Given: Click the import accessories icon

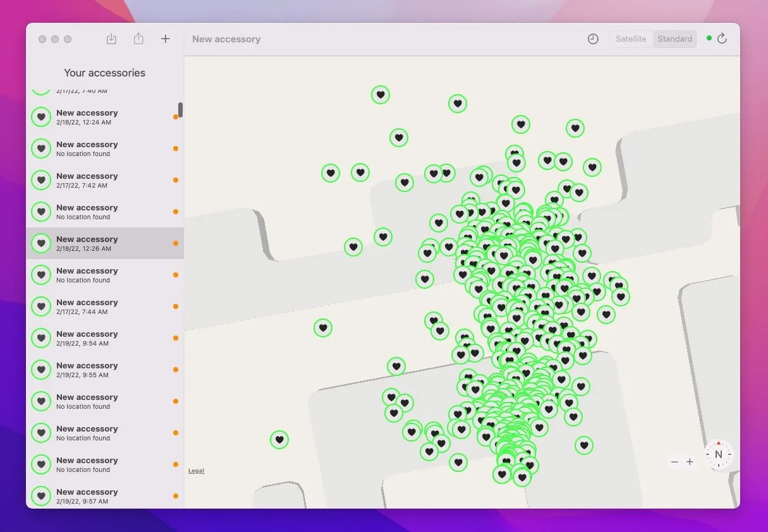Looking at the screenshot, I should (111, 39).
